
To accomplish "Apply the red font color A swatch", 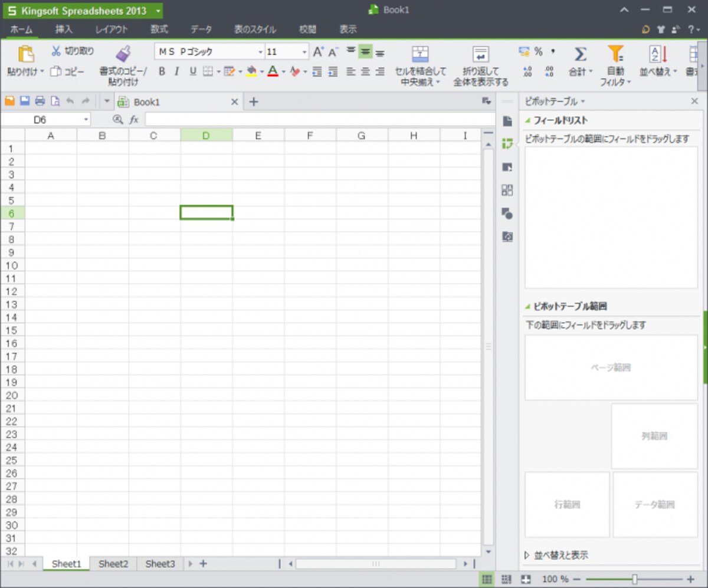I will pos(273,71).
